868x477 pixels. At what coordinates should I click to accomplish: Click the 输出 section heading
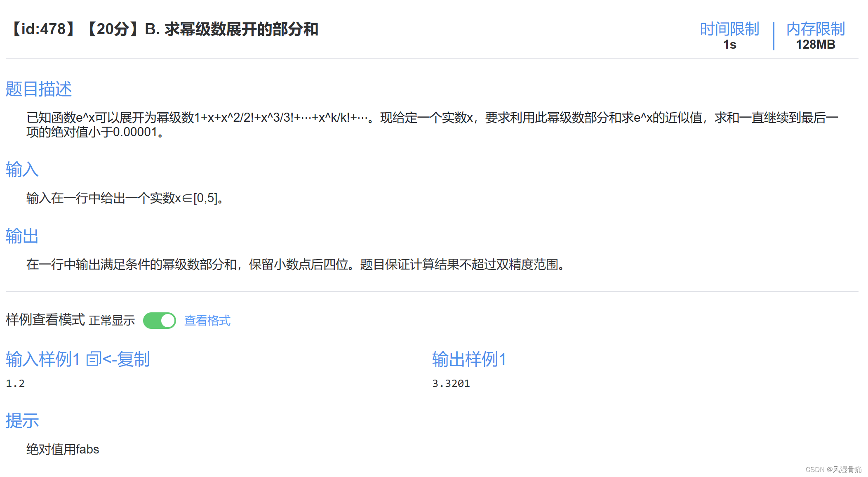tap(22, 236)
